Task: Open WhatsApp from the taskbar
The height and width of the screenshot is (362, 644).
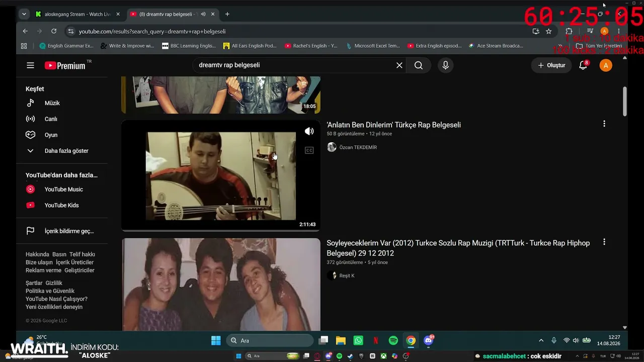Action: [358, 340]
